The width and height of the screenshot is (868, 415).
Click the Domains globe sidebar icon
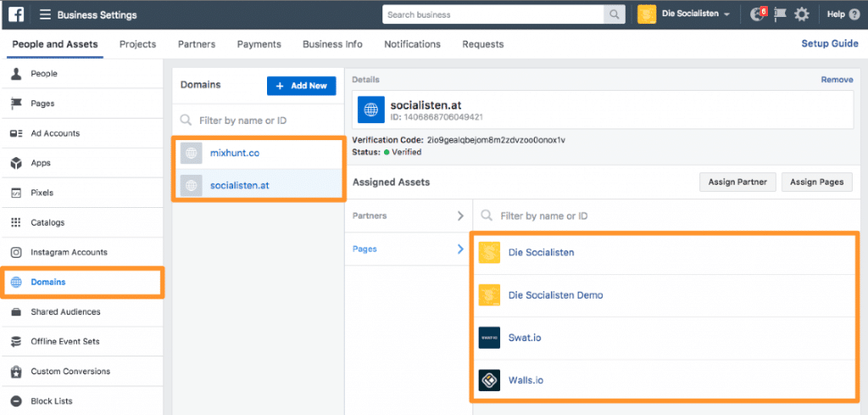point(17,282)
